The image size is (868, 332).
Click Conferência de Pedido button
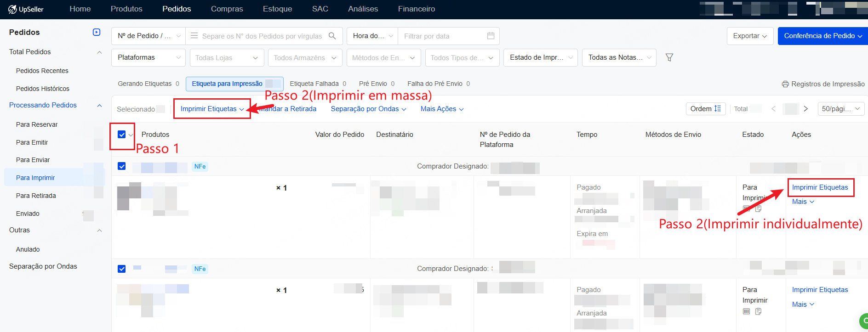point(823,36)
